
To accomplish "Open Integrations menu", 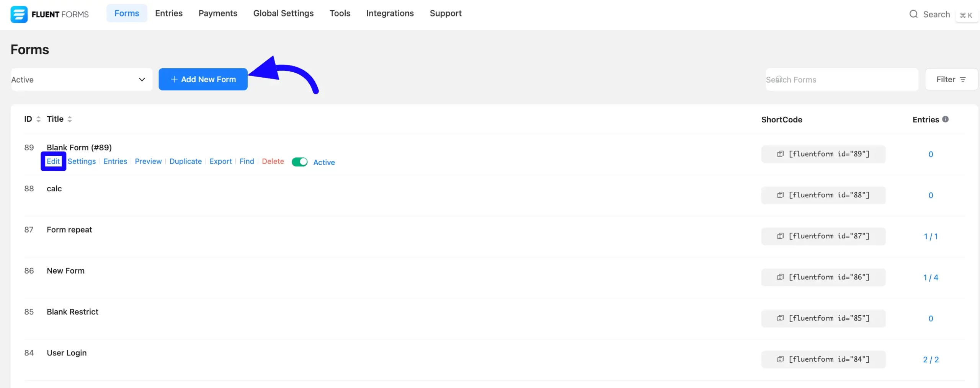I will point(390,13).
